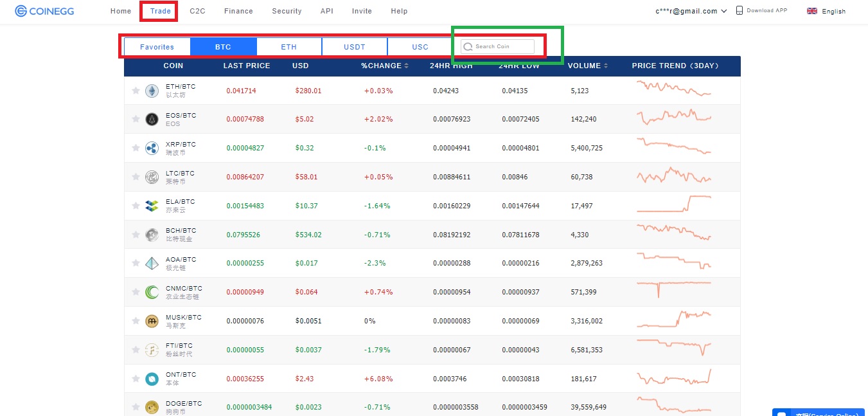
Task: Click the FTI/BTC pair name
Action: click(179, 346)
